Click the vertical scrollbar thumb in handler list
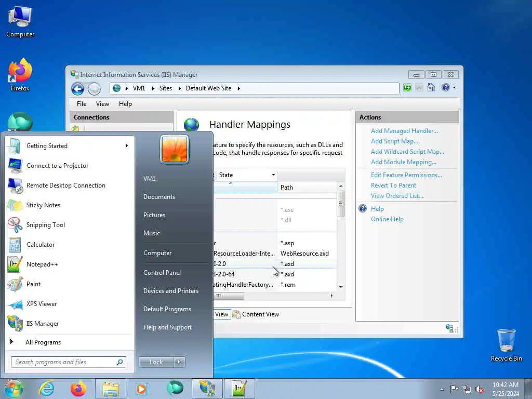Image resolution: width=532 pixels, height=399 pixels. [x=340, y=204]
